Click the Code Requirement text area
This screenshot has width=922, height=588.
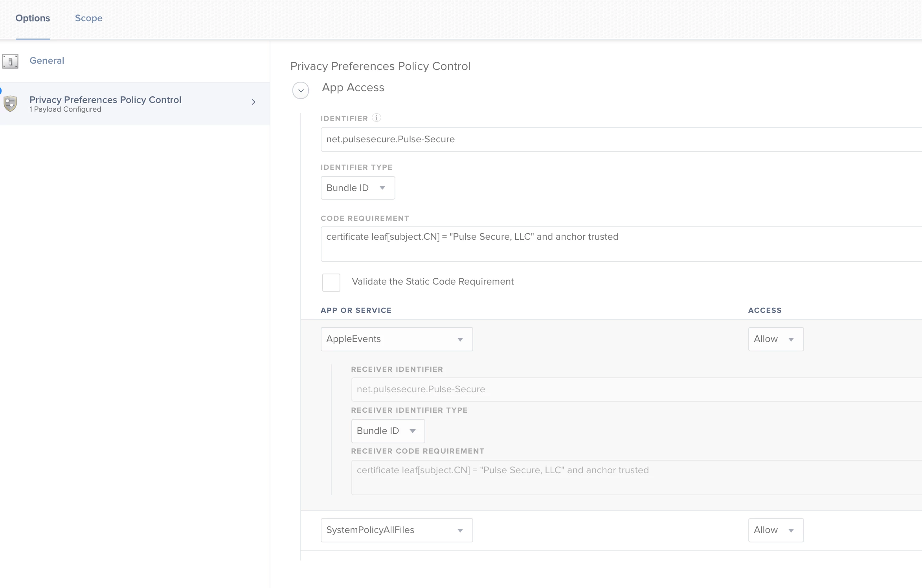621,244
